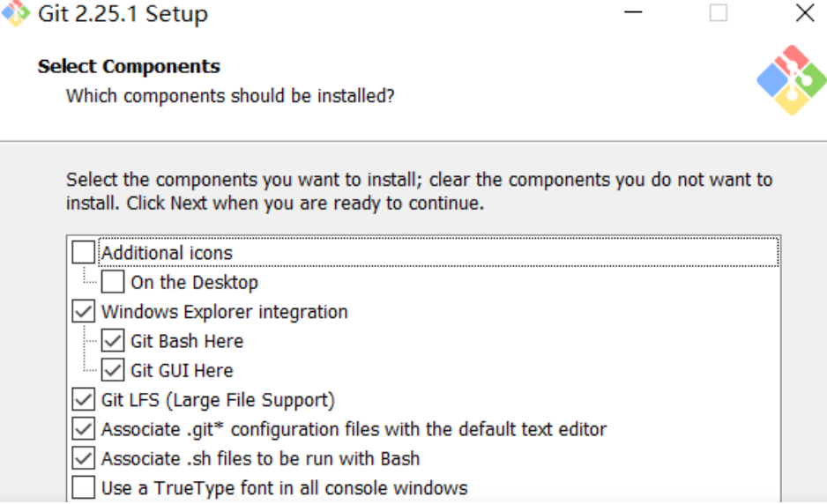Screen dimensions: 827x504
Task: Enable the TrueType font in console checkbox
Action: pos(84,488)
